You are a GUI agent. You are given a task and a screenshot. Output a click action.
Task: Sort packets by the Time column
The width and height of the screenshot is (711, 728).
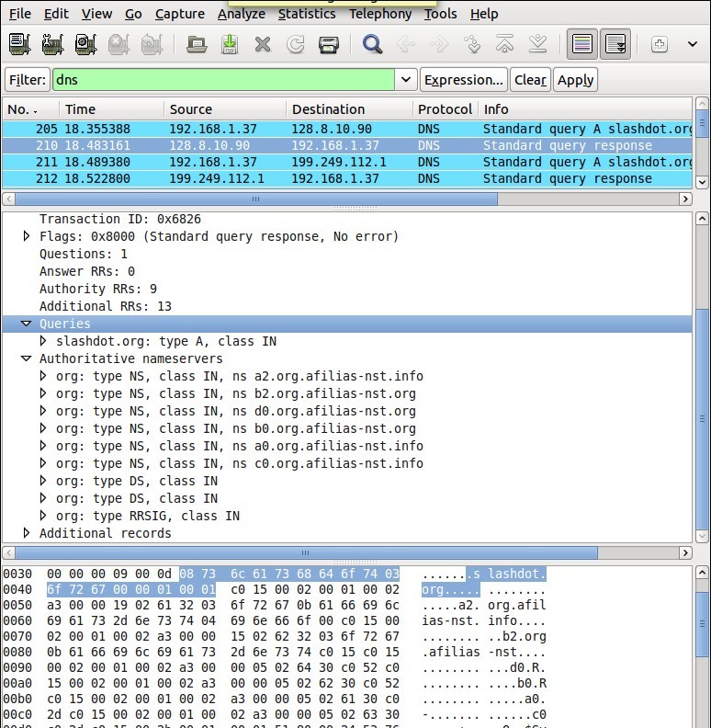point(111,109)
